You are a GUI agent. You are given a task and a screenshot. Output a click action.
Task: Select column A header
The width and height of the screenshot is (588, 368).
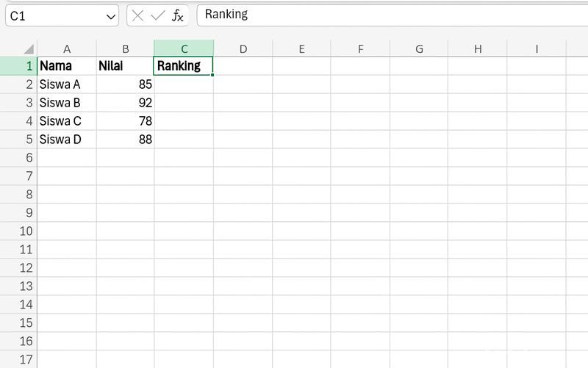tap(67, 48)
